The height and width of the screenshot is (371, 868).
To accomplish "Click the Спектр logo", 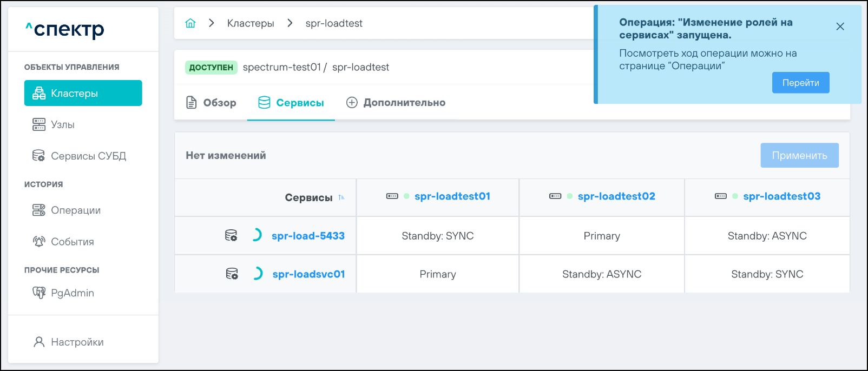I will pos(65,29).
